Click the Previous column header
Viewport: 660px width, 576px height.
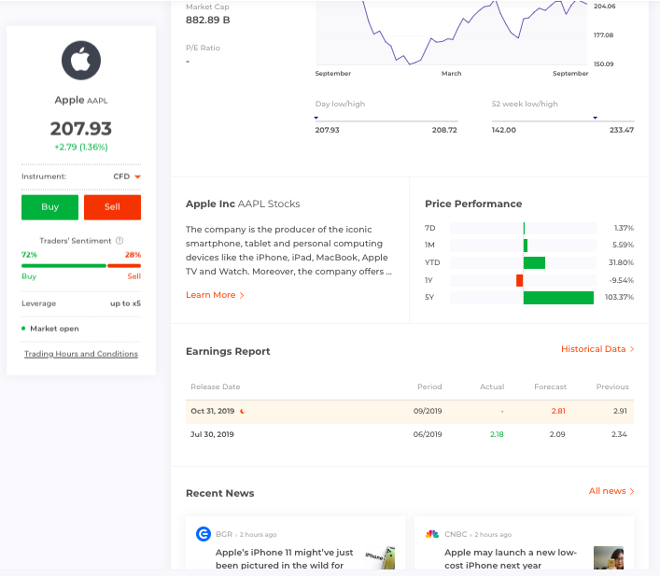(x=612, y=387)
